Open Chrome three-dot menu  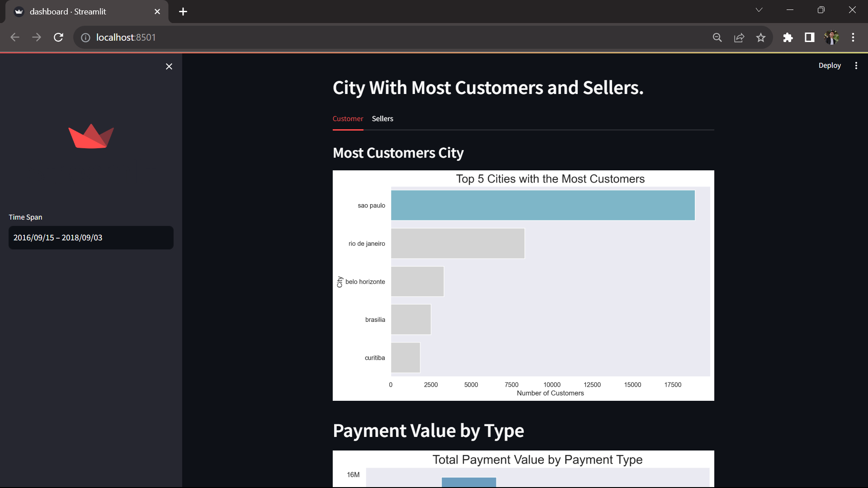(x=853, y=38)
